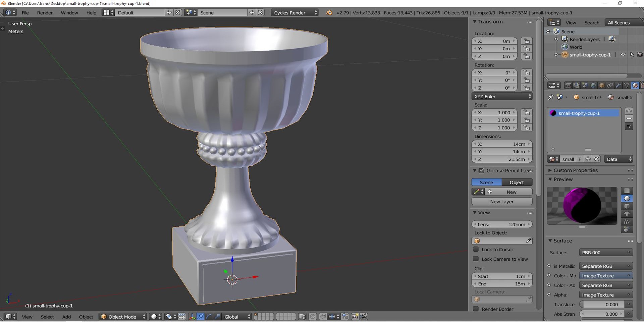Screen dimensions: 644x322
Task: Open the File menu
Action: tap(25, 13)
